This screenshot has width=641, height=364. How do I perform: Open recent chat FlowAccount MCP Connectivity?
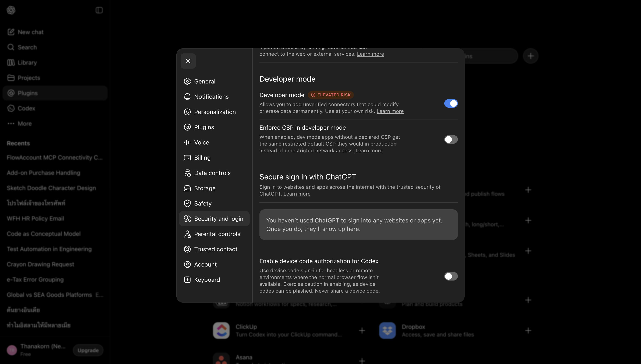[55, 157]
